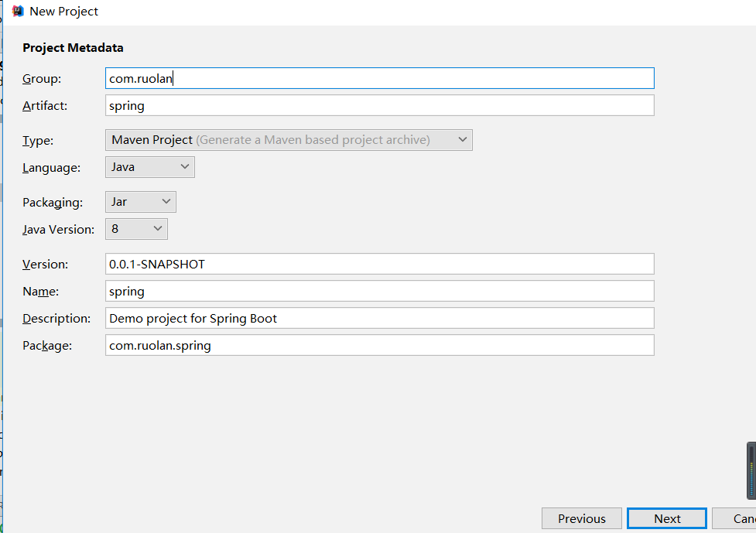This screenshot has width=756, height=533.
Task: Click the Java Version label
Action: pos(58,230)
